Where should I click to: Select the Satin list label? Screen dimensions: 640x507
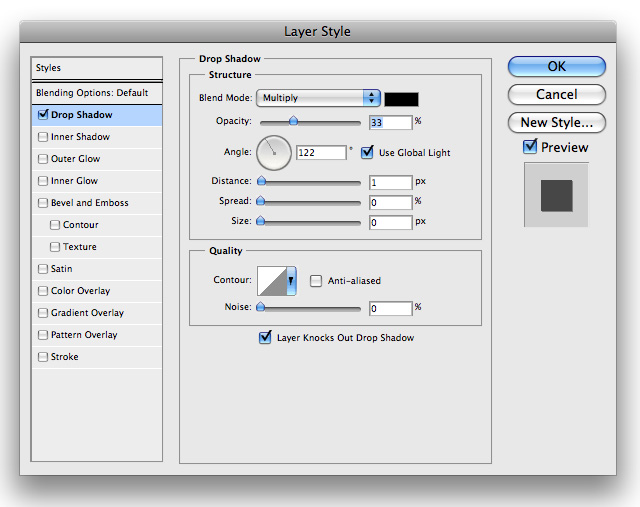pos(61,269)
